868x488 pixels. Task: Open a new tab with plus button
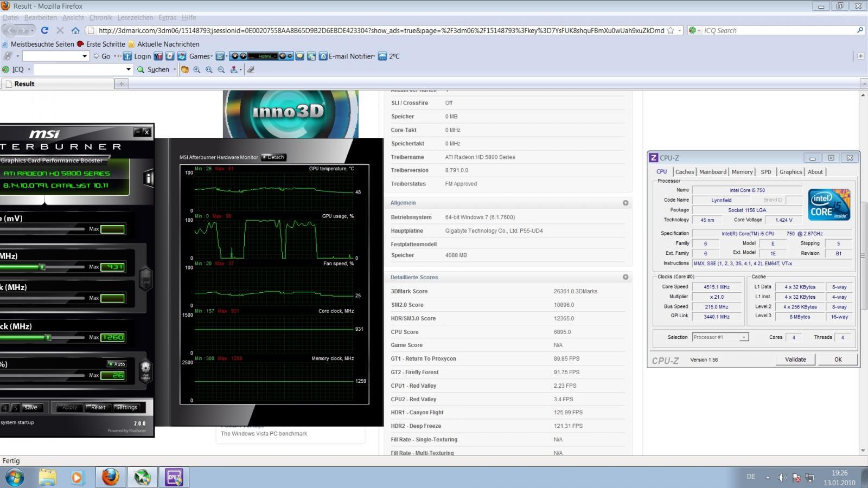pos(122,84)
